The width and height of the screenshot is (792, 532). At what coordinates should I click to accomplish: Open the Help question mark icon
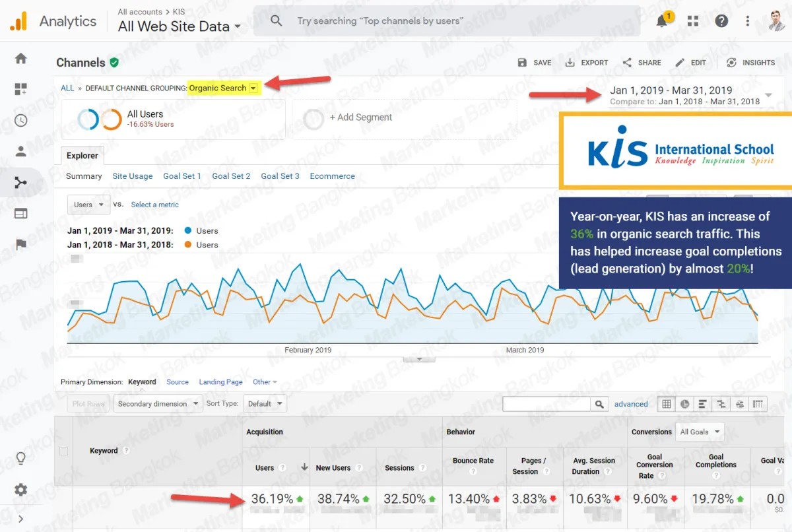point(721,21)
